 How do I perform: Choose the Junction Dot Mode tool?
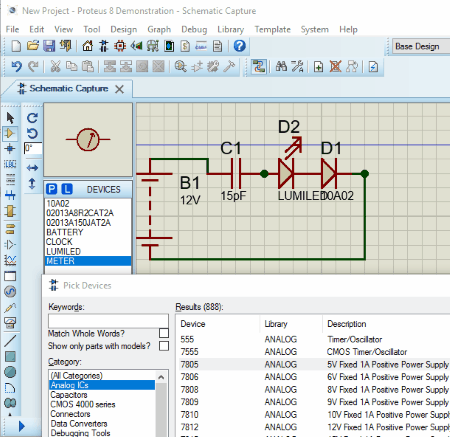click(x=10, y=149)
